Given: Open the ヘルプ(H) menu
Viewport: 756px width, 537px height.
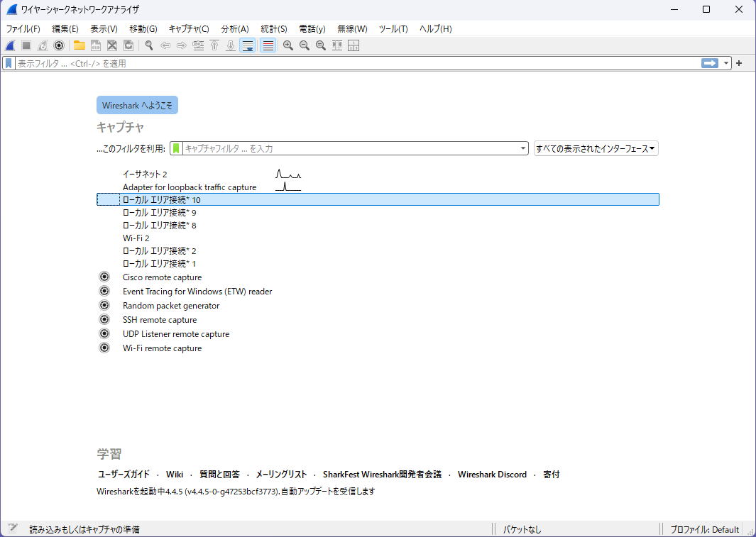Looking at the screenshot, I should [x=435, y=29].
